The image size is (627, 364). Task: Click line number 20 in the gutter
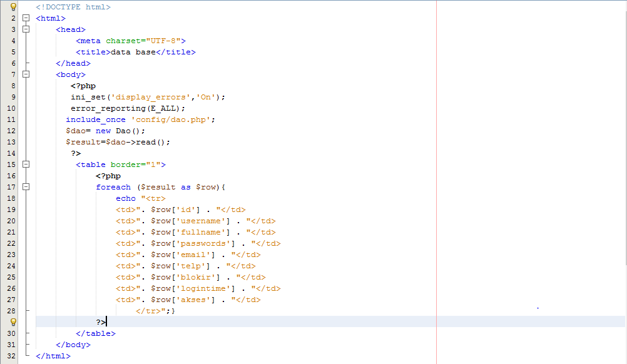tap(11, 221)
